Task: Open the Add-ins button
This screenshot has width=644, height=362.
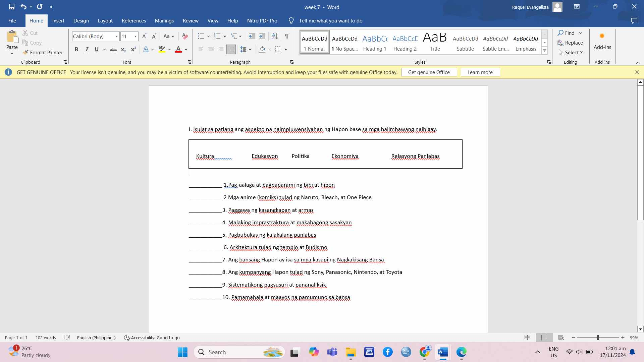Action: (602, 41)
